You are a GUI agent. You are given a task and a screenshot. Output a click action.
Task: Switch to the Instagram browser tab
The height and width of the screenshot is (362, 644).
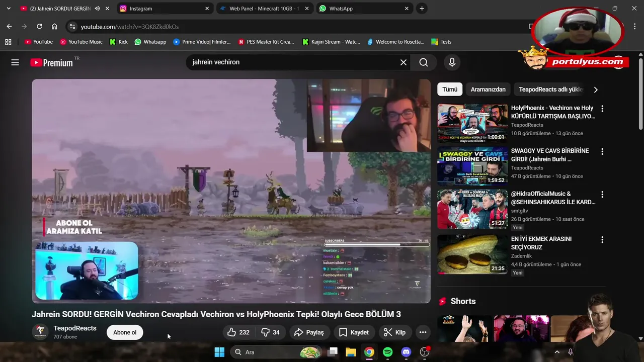pos(164,9)
